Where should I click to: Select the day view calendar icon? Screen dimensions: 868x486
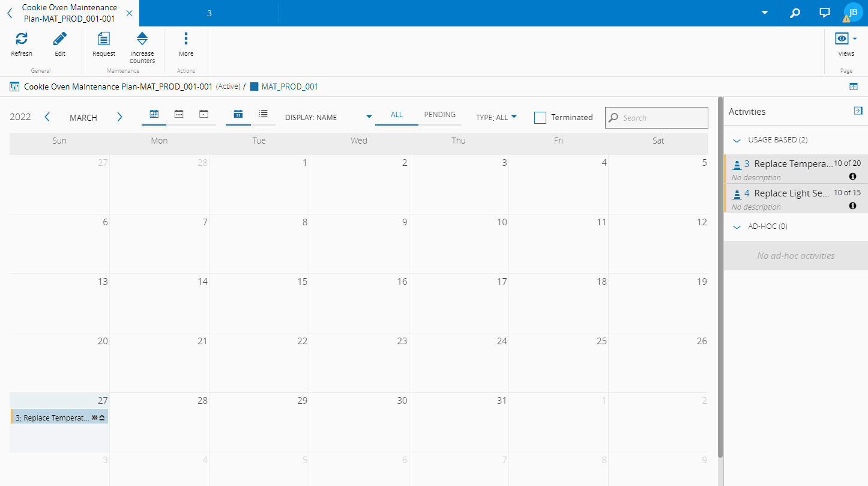click(x=203, y=114)
